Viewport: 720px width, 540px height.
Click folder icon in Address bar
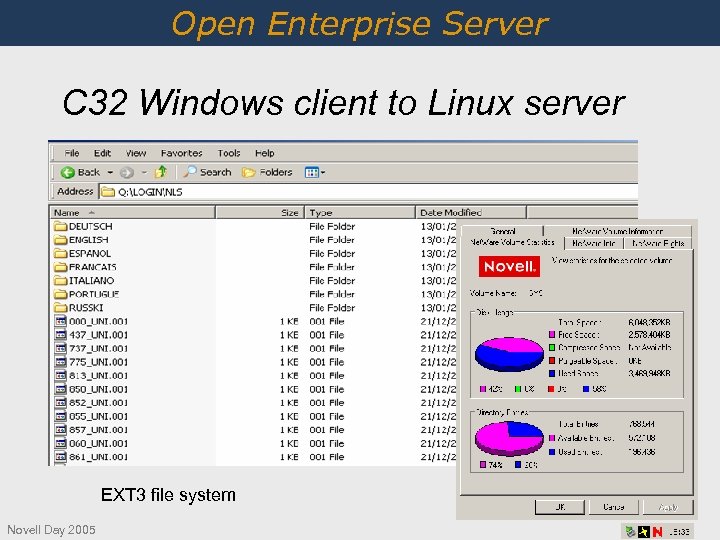[x=107, y=191]
